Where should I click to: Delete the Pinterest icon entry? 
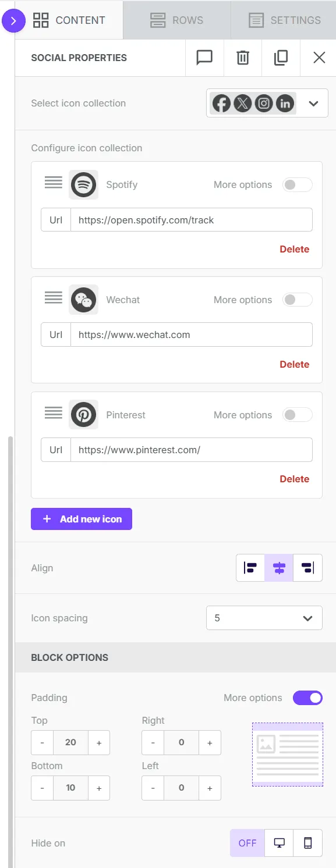tap(295, 479)
